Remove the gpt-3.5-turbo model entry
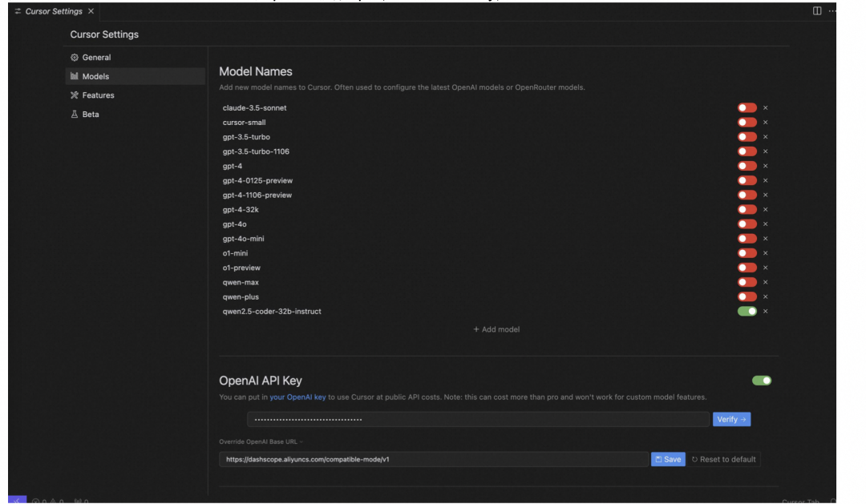Screen dimensions: 866x504 [x=765, y=137]
